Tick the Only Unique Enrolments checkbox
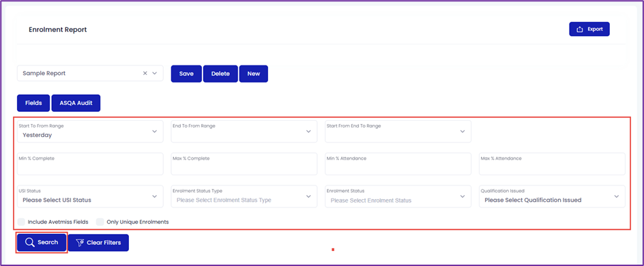 100,222
